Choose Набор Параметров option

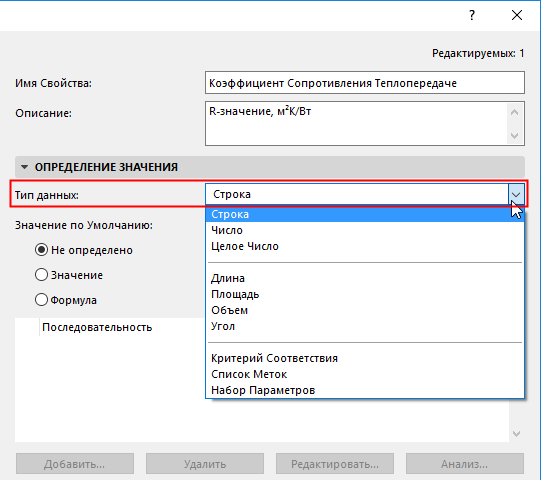pos(365,390)
